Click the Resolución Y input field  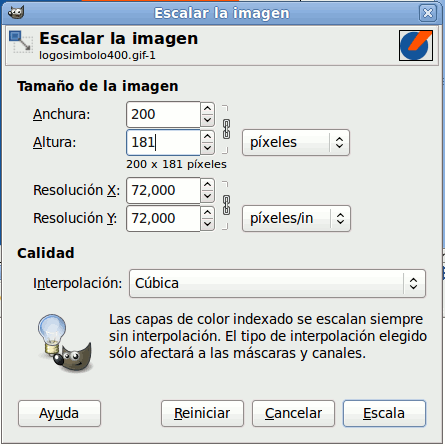point(163,218)
